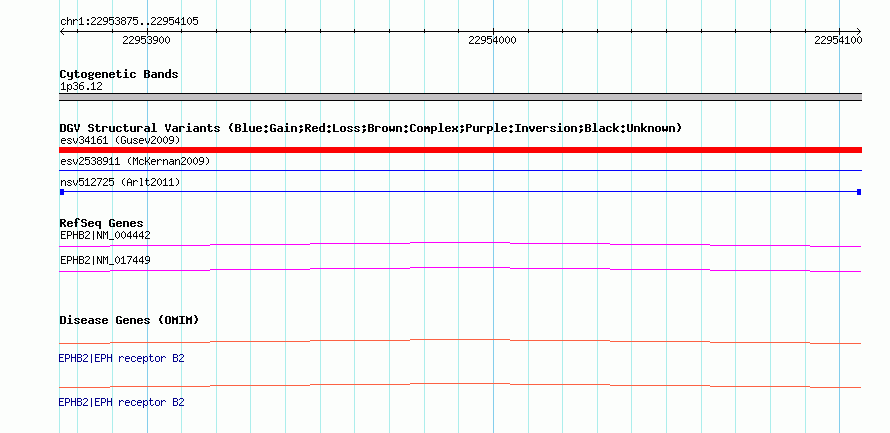
Task: Click the 22954000 ruler position label
Action: pyautogui.click(x=493, y=40)
